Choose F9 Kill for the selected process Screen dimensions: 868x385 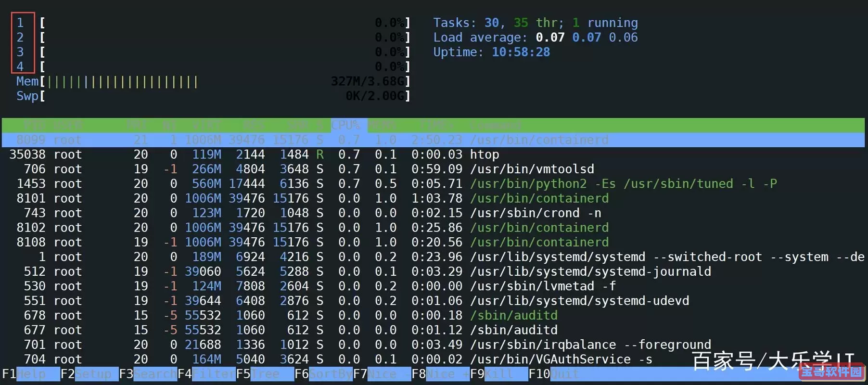point(499,374)
